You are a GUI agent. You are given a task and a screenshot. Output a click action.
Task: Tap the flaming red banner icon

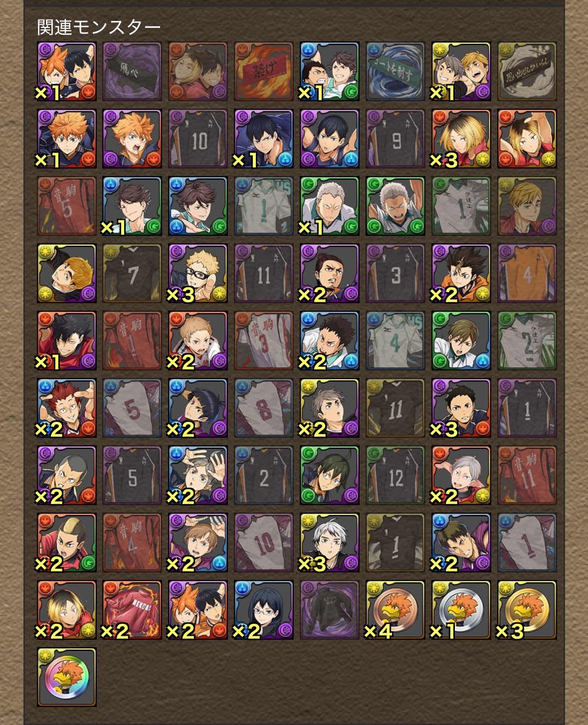(x=263, y=71)
